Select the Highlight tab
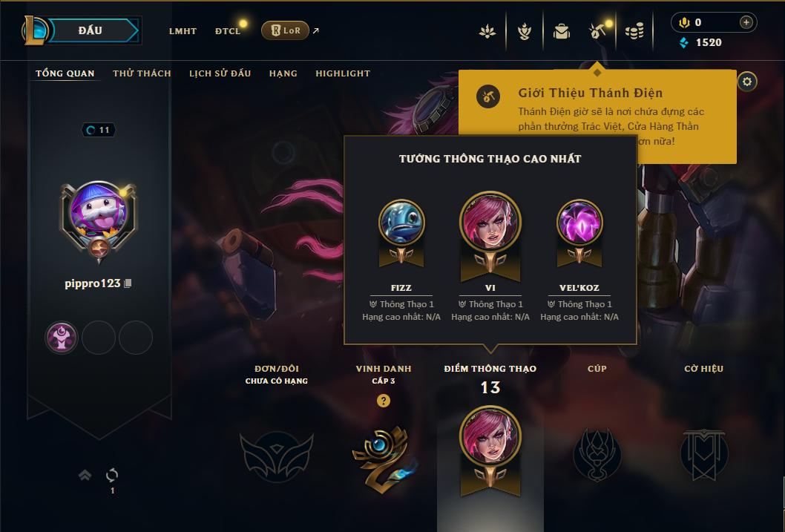 [x=343, y=73]
